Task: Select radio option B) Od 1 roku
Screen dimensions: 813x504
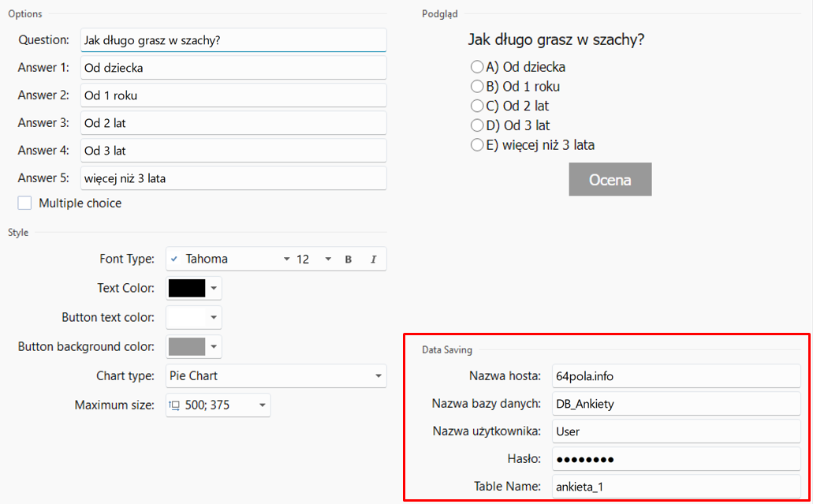Action: (x=476, y=86)
